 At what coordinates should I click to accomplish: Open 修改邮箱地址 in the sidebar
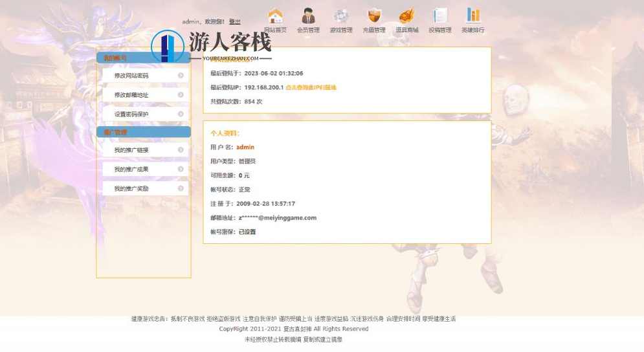[146, 95]
